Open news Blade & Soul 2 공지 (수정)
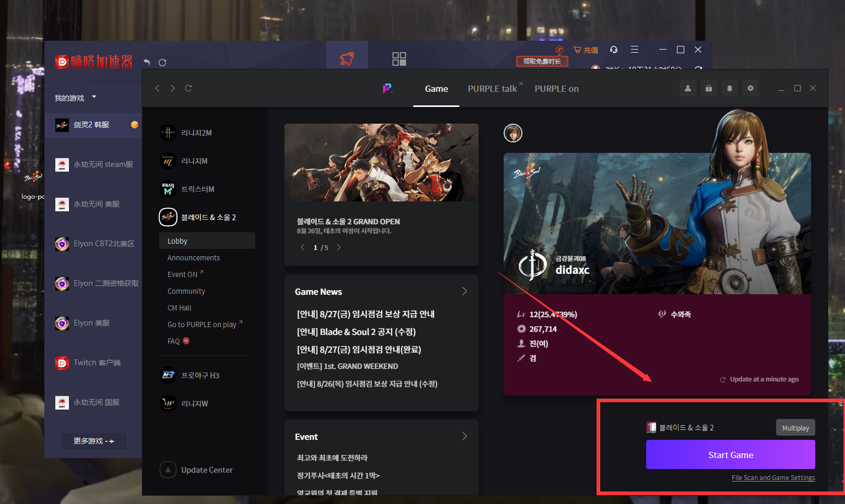This screenshot has height=504, width=845. pyautogui.click(x=356, y=332)
